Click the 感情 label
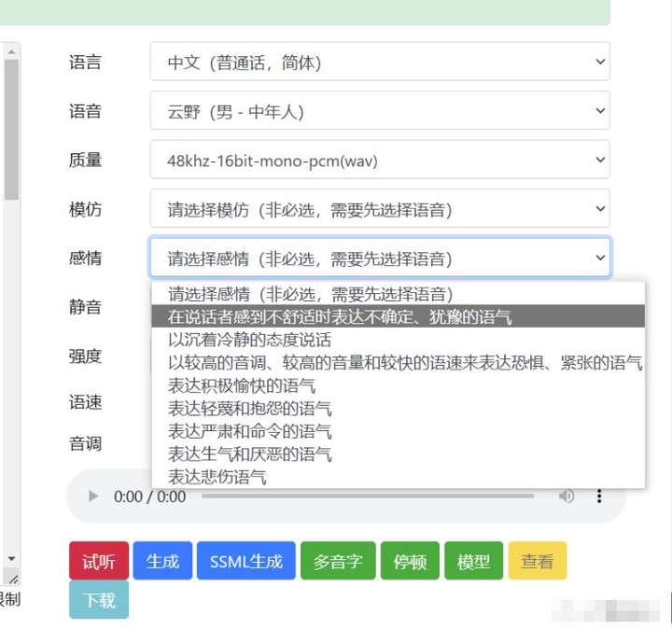This screenshot has width=672, height=629. (85, 258)
